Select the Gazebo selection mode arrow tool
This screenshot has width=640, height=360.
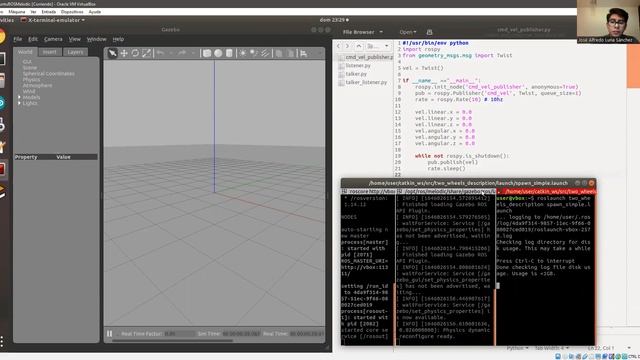click(x=113, y=53)
